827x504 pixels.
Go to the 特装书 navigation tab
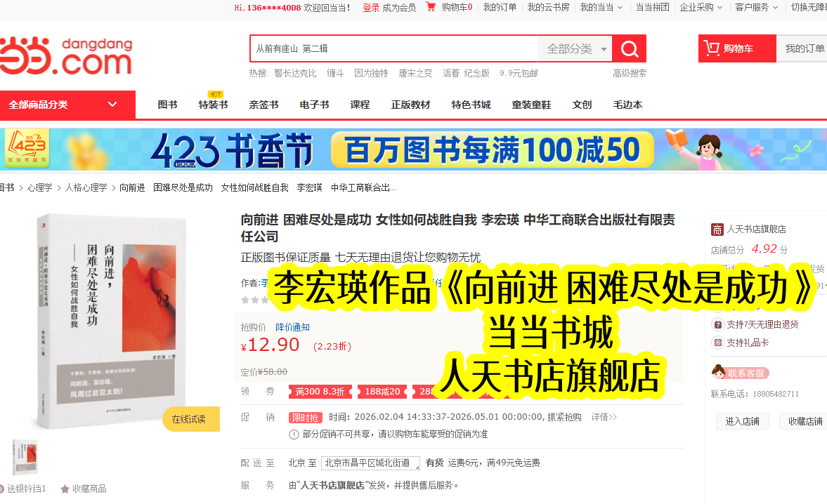coord(213,105)
